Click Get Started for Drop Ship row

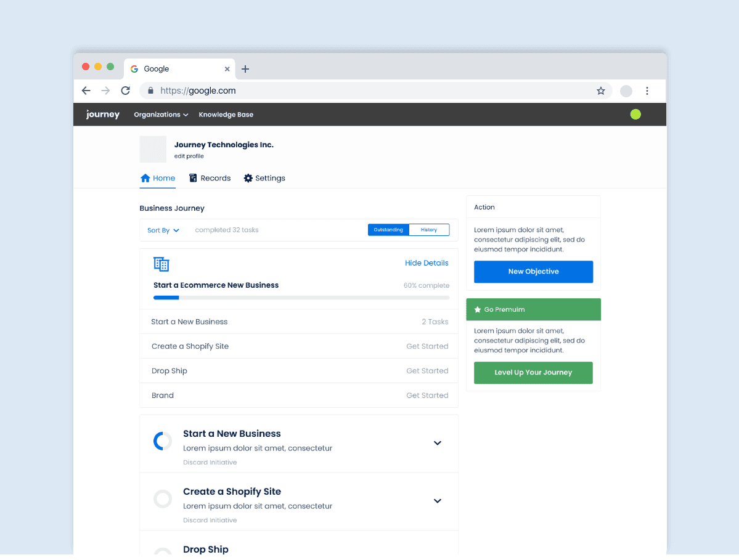pyautogui.click(x=428, y=371)
